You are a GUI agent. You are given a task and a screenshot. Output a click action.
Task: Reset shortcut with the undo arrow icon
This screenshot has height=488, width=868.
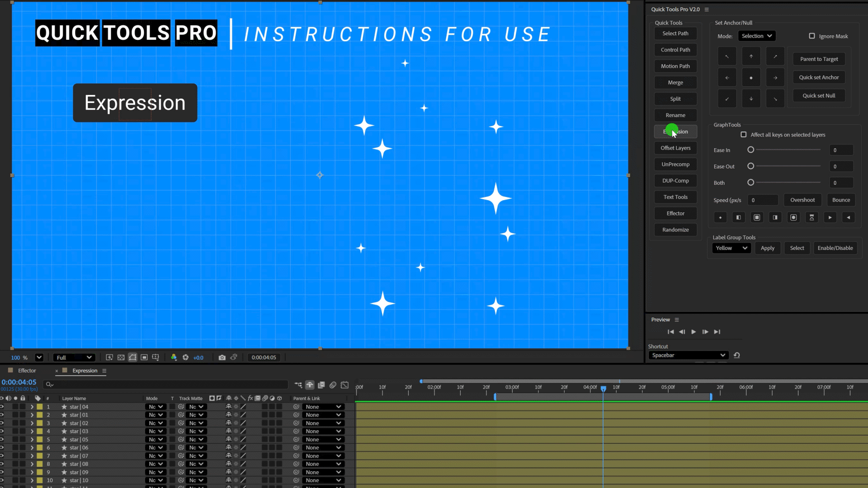tap(736, 355)
